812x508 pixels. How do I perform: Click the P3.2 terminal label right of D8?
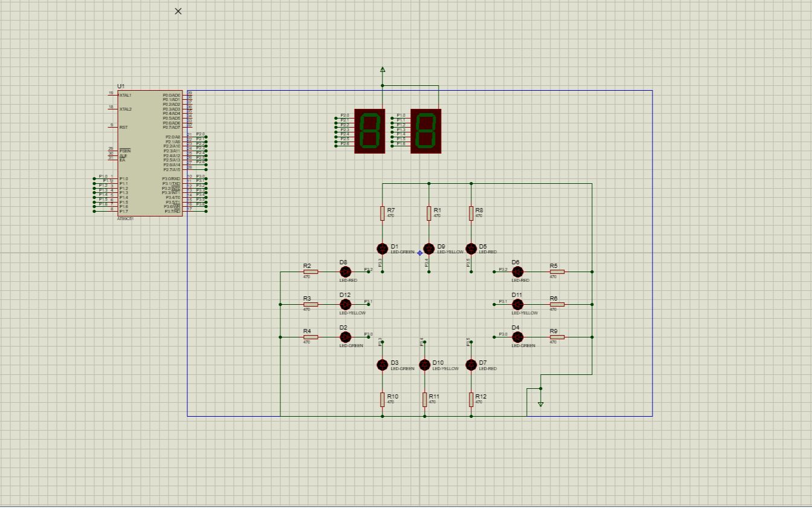368,269
